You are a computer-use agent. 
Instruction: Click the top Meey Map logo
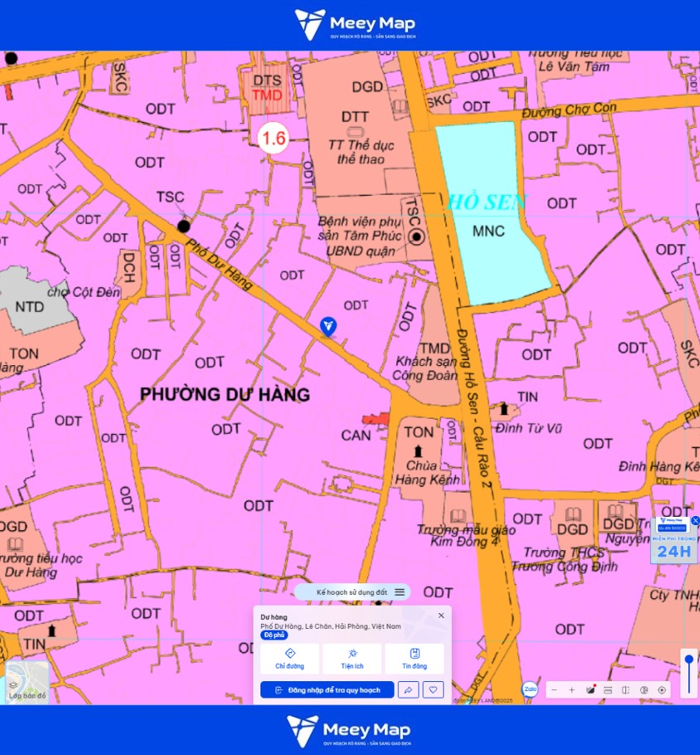point(355,24)
